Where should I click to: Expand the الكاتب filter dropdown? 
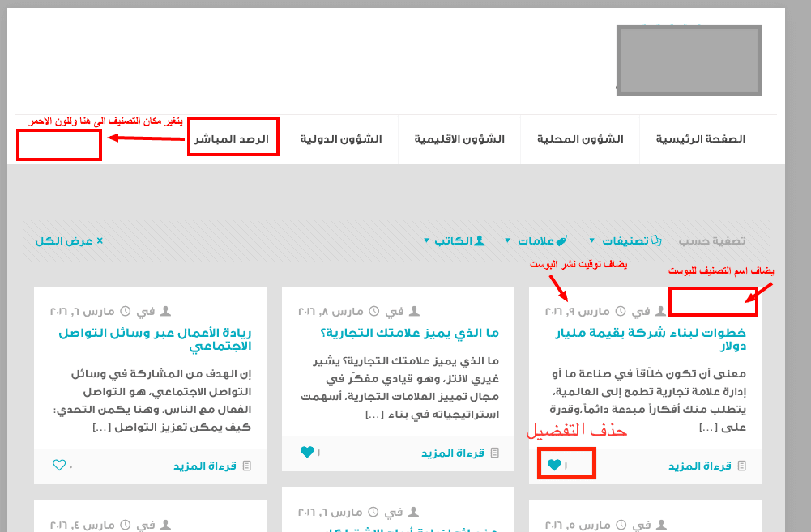pos(455,241)
